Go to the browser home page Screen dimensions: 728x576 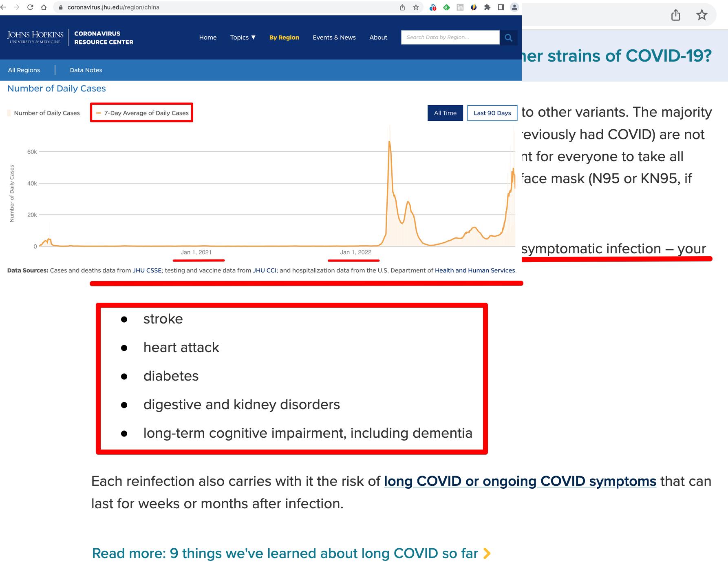click(x=44, y=7)
